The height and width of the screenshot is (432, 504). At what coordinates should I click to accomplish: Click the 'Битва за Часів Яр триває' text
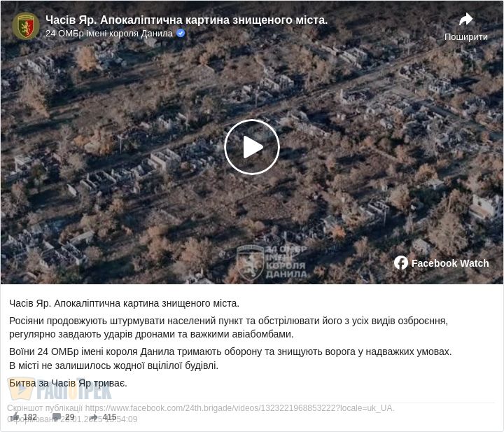tap(68, 383)
